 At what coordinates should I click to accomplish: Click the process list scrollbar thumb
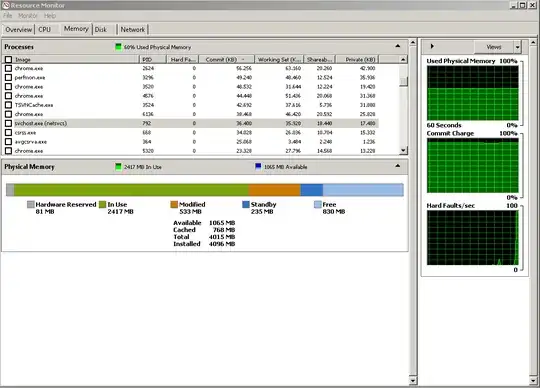click(403, 81)
